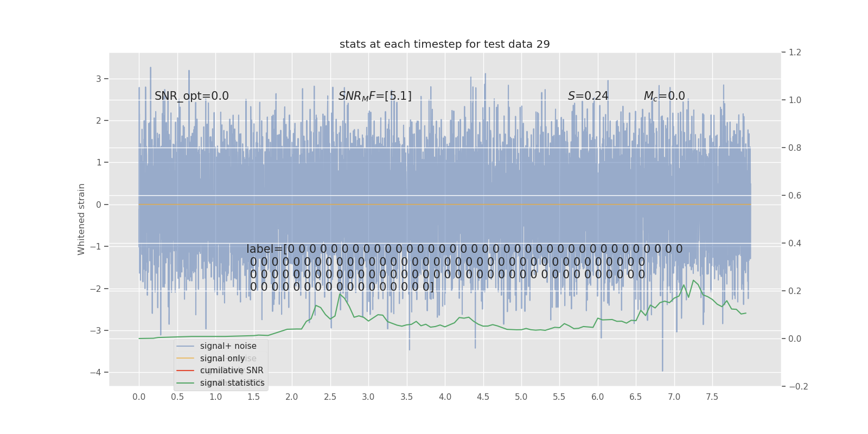The height and width of the screenshot is (434, 868).
Task: Click the 'label=[' text in the plot
Action: click(266, 249)
